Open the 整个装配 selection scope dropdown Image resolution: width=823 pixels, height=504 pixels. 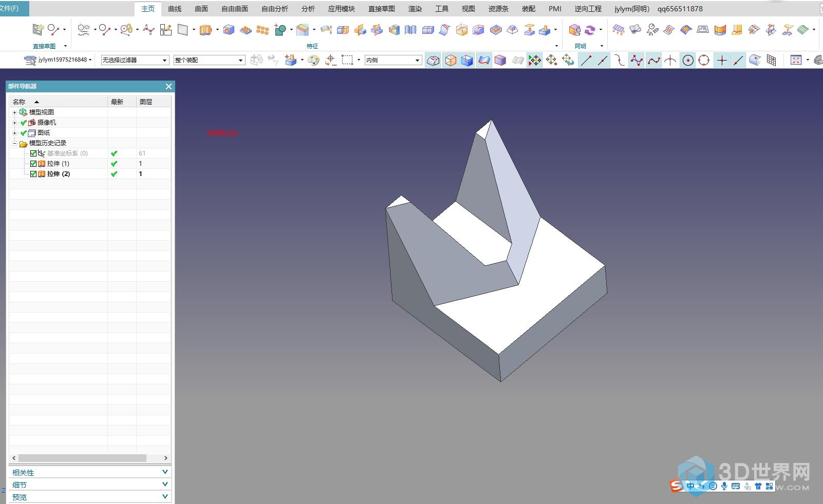[x=209, y=60]
